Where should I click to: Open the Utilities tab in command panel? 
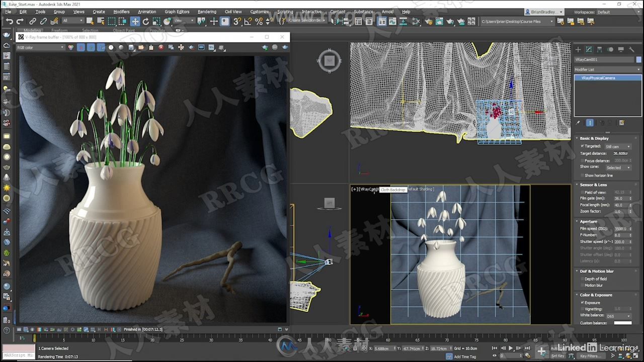(x=632, y=49)
